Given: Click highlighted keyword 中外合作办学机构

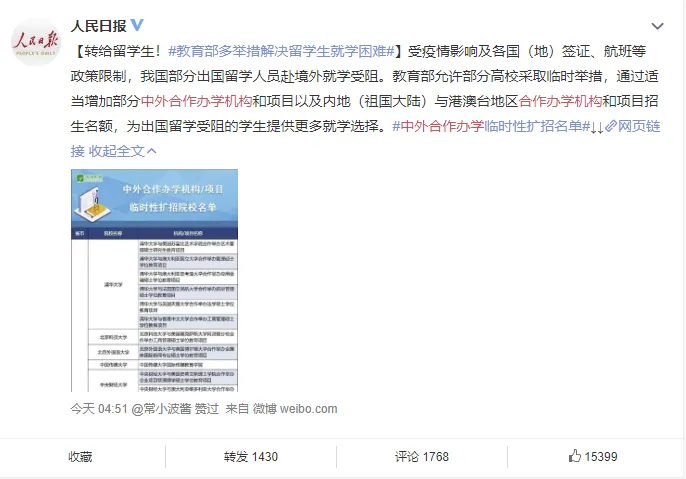Looking at the screenshot, I should coord(196,101).
